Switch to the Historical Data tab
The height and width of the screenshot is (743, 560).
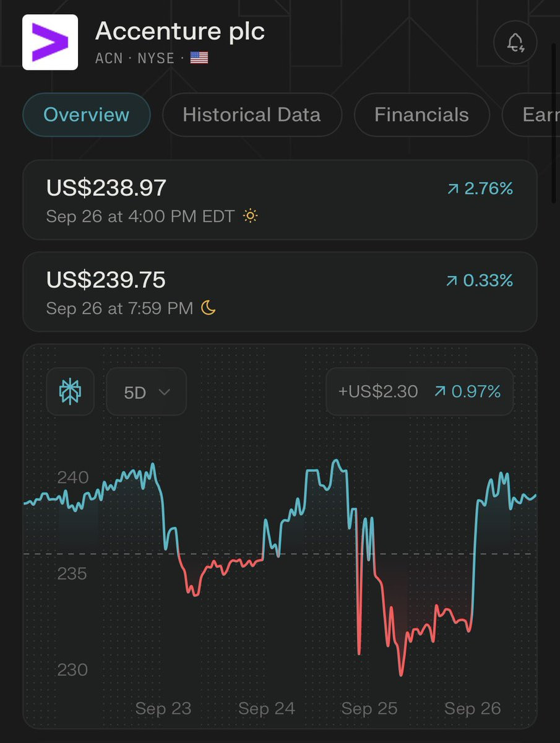[x=251, y=115]
